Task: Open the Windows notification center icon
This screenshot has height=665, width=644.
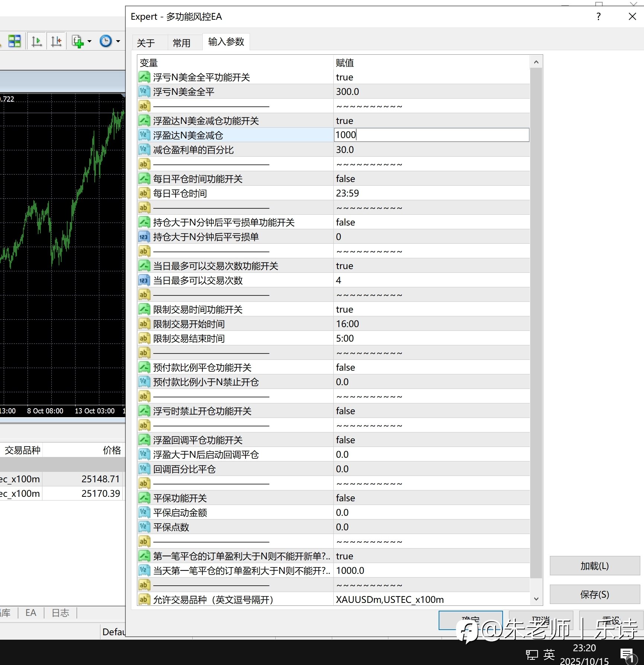Action: click(627, 655)
